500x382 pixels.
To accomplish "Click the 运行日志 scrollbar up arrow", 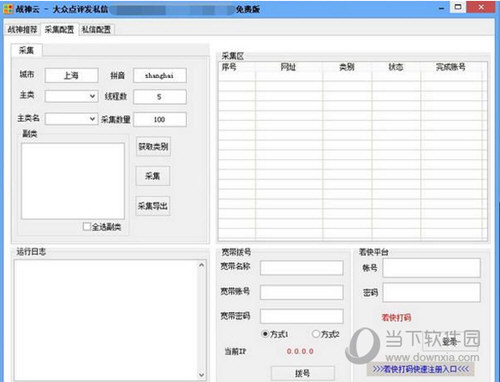I will [x=201, y=265].
